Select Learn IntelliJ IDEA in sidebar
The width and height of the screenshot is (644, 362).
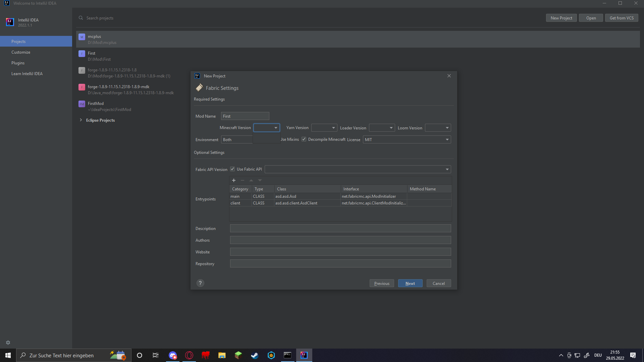click(x=27, y=73)
